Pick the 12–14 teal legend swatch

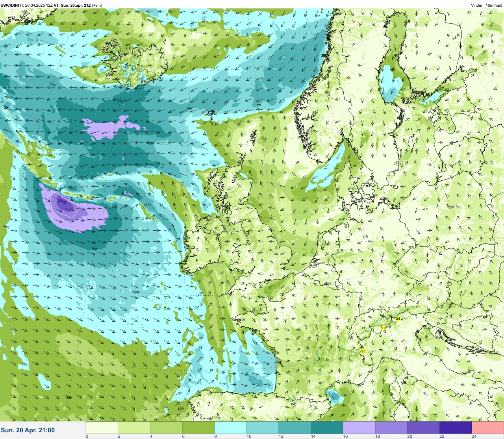click(x=295, y=428)
